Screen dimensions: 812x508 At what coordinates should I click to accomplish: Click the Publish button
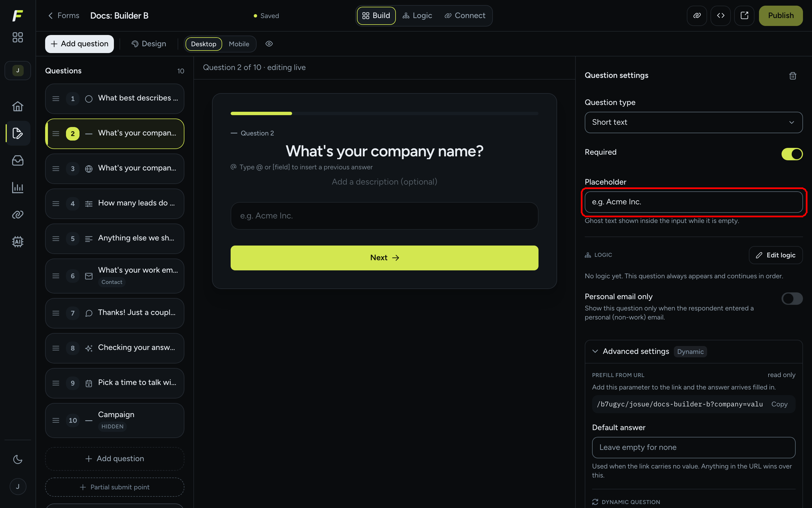pyautogui.click(x=781, y=16)
